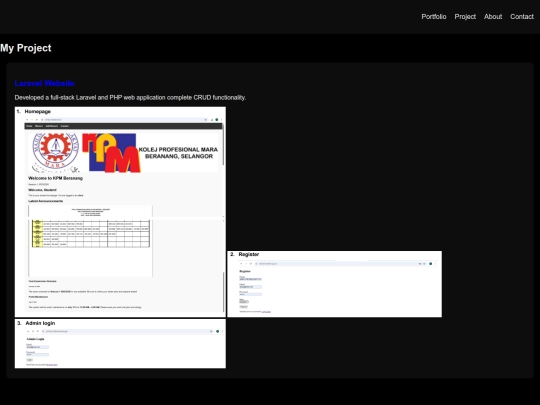This screenshot has height=405, width=540.
Task: Click 'Welcome to KPM Beranang' heading
Action: pos(55,178)
